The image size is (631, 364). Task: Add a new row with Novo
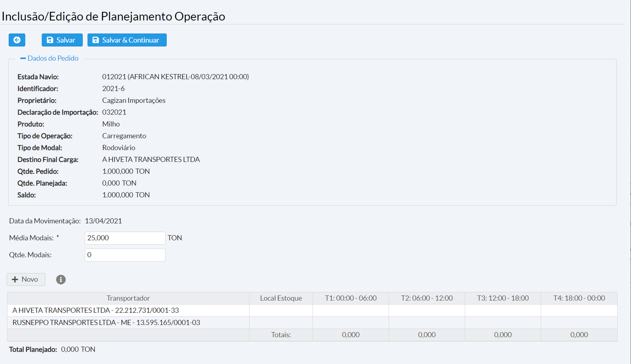tap(26, 279)
